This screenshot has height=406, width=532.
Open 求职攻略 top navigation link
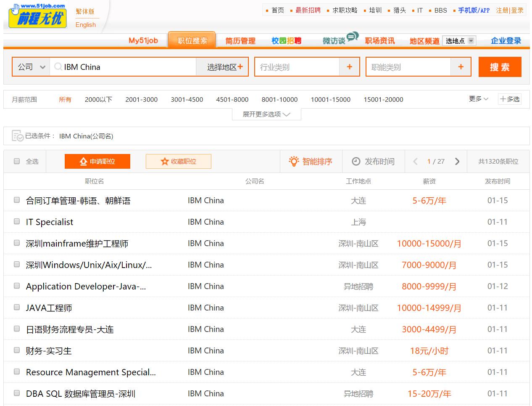click(x=345, y=10)
